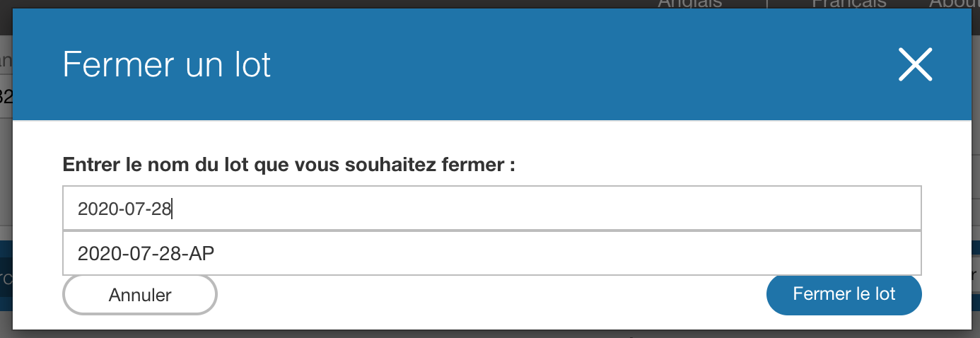This screenshot has height=338, width=980.
Task: Click the Fermer le lot button
Action: 844,294
